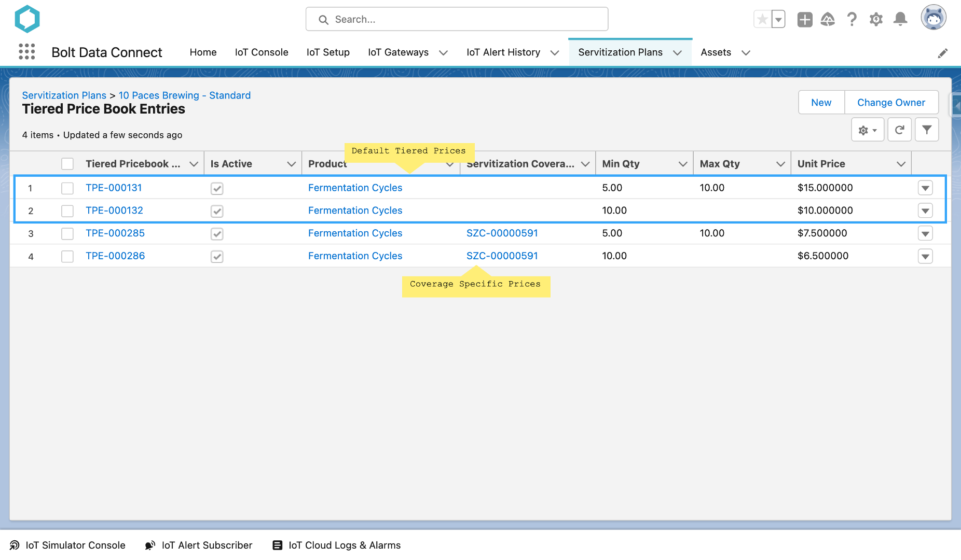Image resolution: width=961 pixels, height=560 pixels.
Task: Open the Servitization Plans tab
Action: coord(620,52)
